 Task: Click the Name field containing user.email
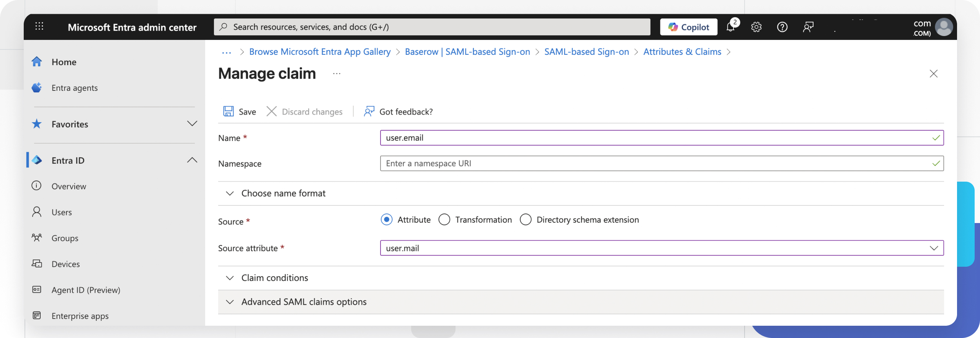pos(662,138)
